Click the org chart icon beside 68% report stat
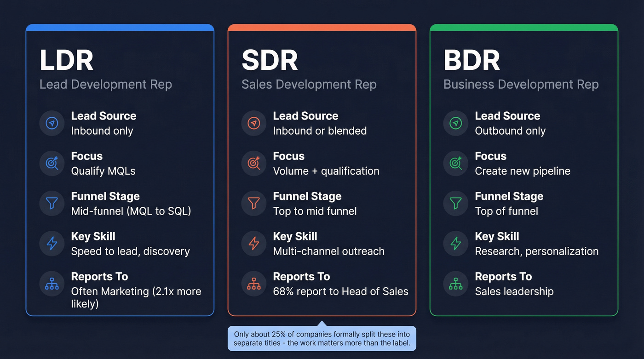644x359 pixels. point(253,284)
